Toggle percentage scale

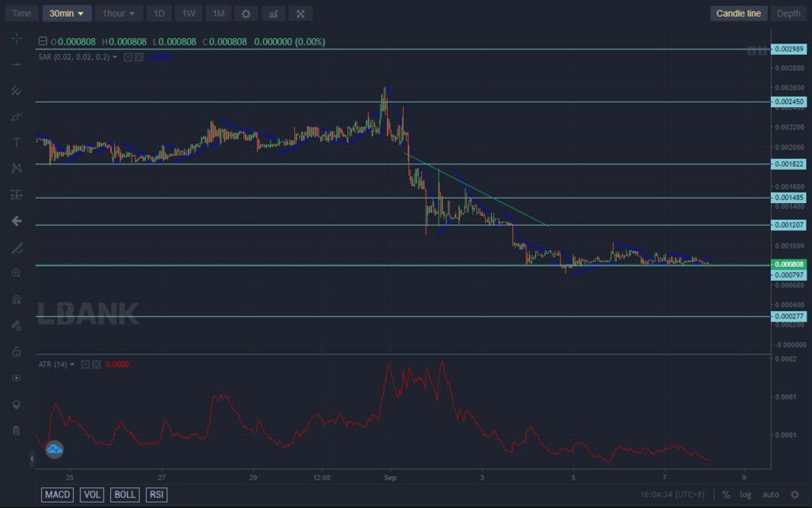pyautogui.click(x=726, y=495)
